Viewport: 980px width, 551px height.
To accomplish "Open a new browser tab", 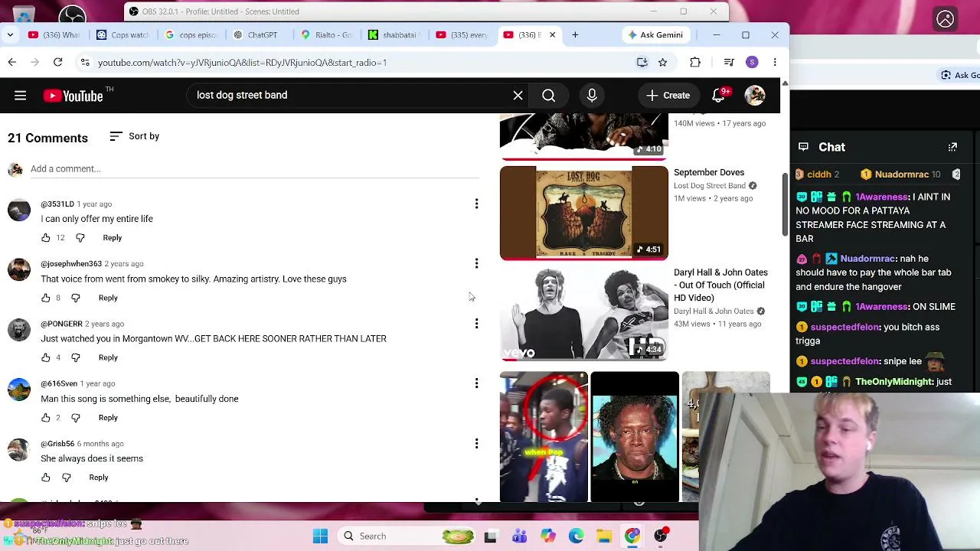I will [575, 35].
